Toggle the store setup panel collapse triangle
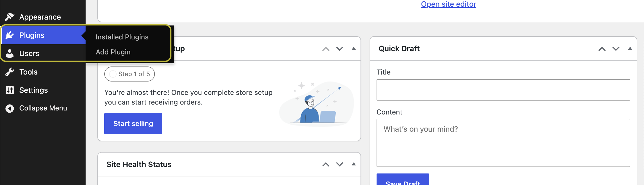The height and width of the screenshot is (185, 644). coord(354,49)
